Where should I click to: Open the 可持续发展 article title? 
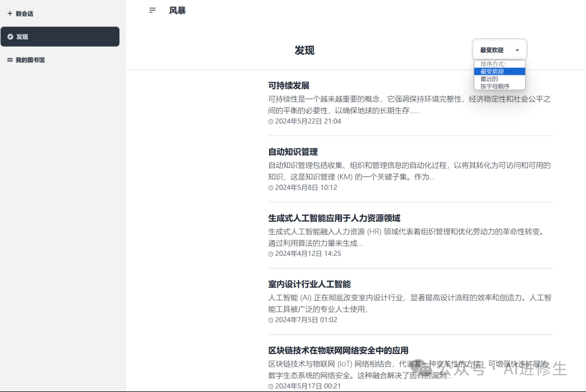coord(289,86)
